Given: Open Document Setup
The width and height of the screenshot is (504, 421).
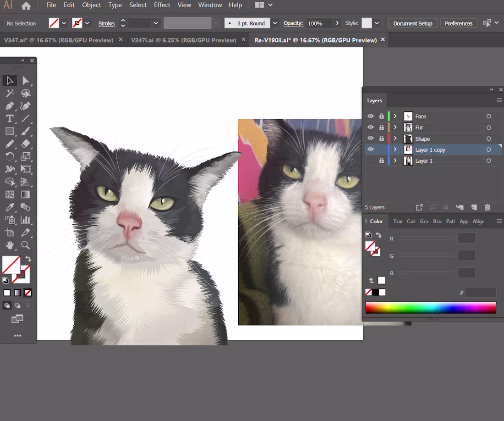Looking at the screenshot, I should click(x=412, y=23).
